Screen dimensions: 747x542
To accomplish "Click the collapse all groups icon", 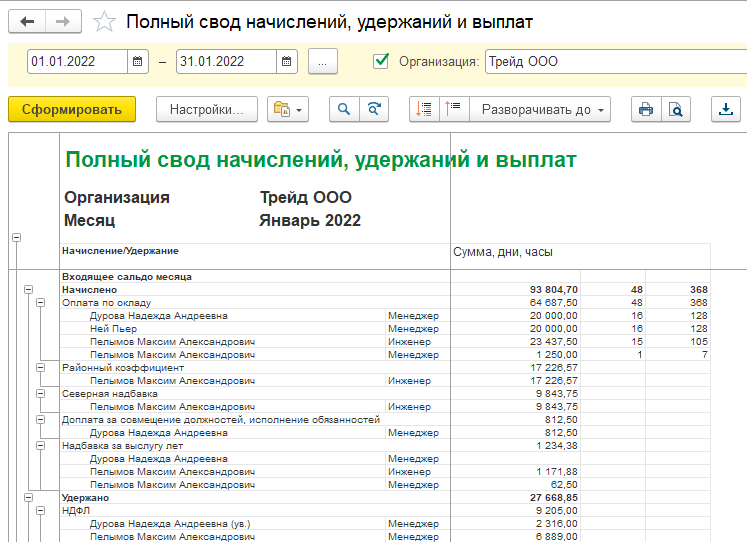I will pyautogui.click(x=455, y=109).
